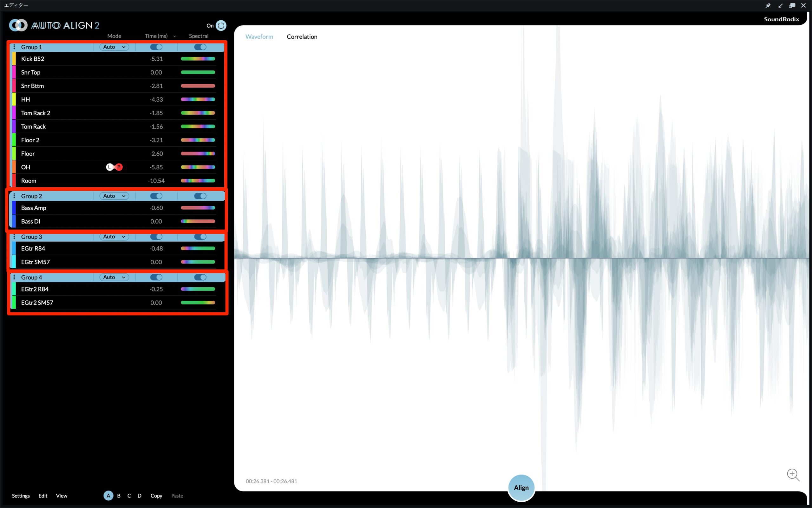Open Group 3 drag handle menu
812x508 pixels.
click(x=14, y=237)
